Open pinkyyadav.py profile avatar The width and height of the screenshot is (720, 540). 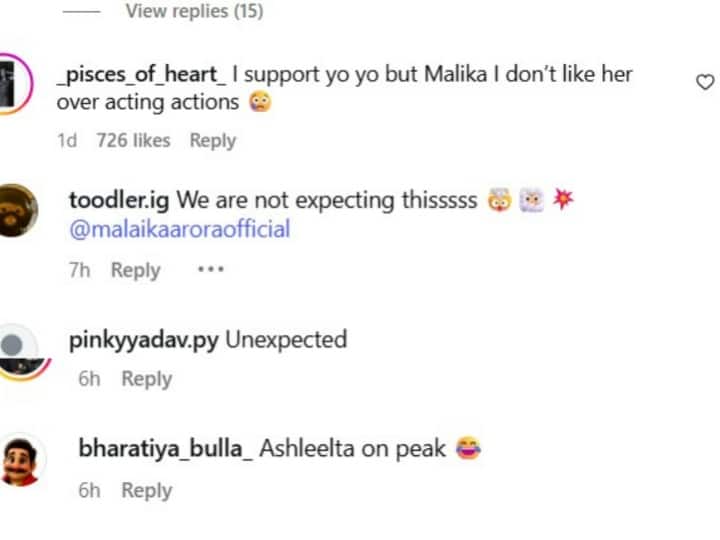pos(19,350)
